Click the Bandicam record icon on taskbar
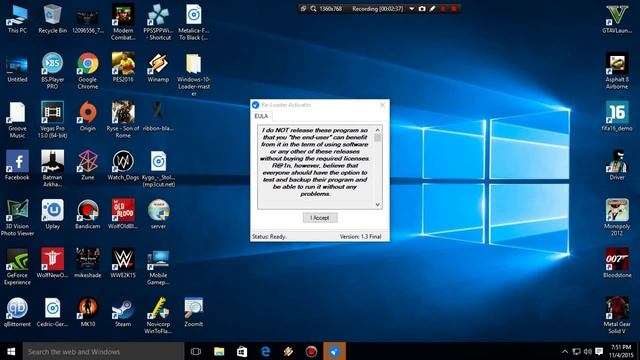Viewport: 640px width, 360px height. click(311, 351)
